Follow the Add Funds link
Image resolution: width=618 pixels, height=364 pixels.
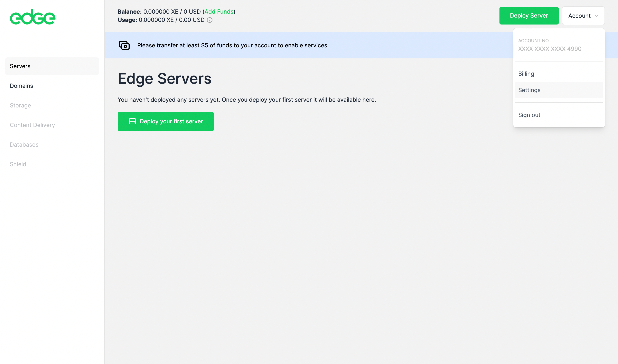219,12
